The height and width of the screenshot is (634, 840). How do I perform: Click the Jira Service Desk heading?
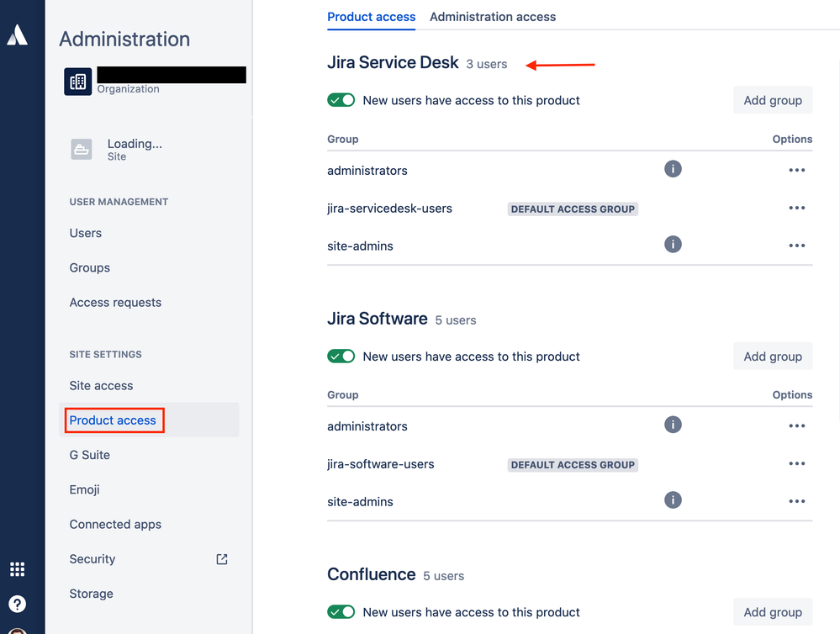[393, 63]
